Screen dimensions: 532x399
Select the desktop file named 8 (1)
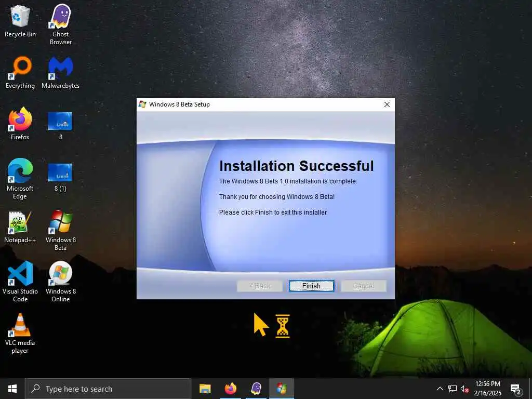pyautogui.click(x=60, y=177)
